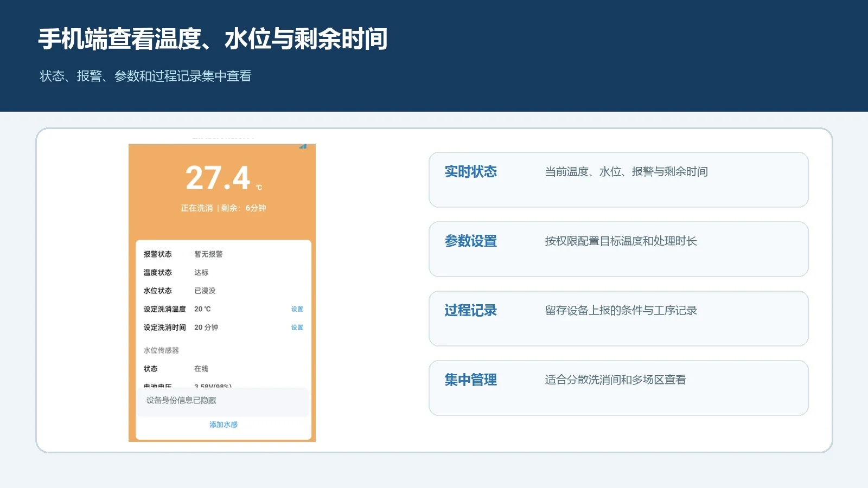Click description 当前温度、水位、报警与剩余时间

(x=626, y=172)
